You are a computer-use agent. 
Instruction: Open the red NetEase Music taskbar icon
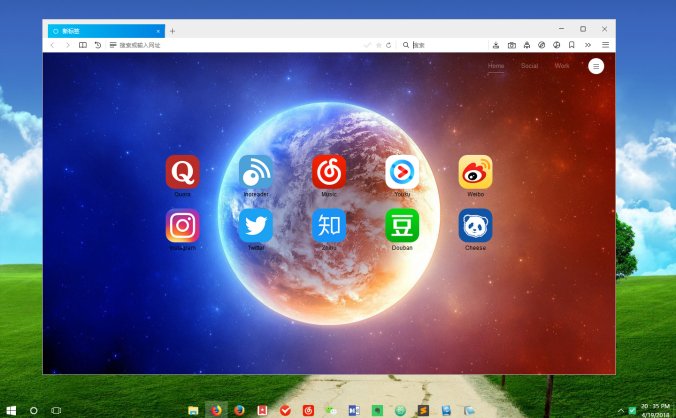click(308, 410)
